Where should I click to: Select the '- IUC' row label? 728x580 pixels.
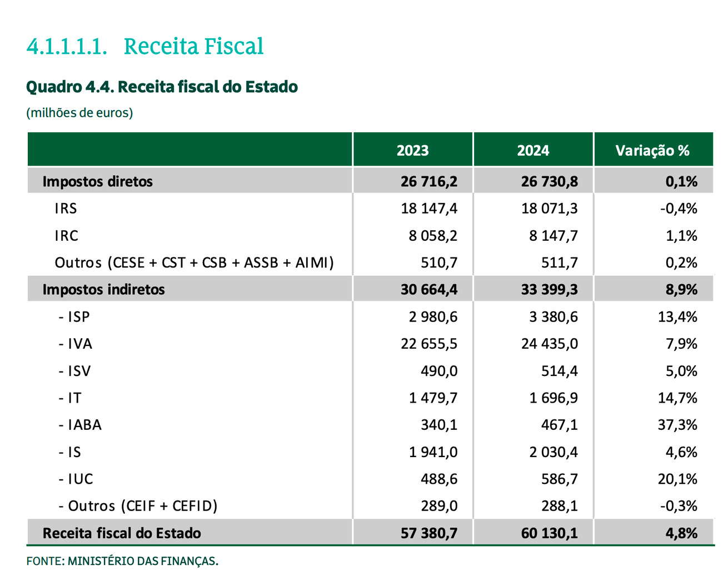point(76,479)
